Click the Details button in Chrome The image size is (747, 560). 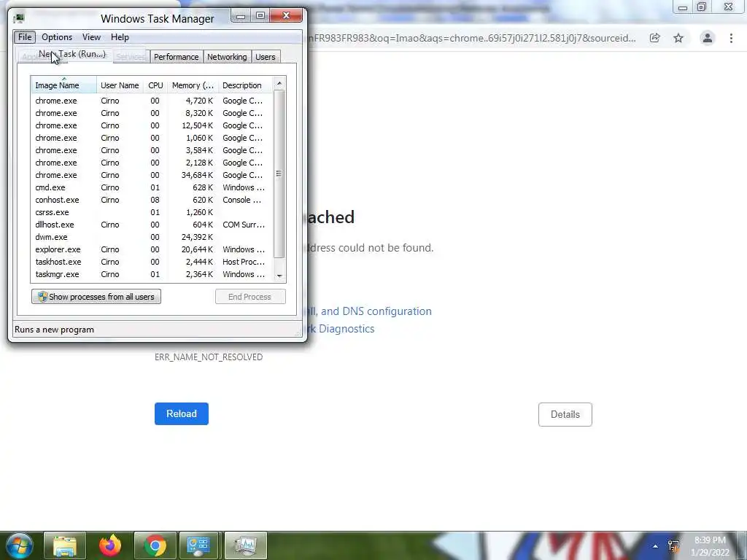pos(565,414)
